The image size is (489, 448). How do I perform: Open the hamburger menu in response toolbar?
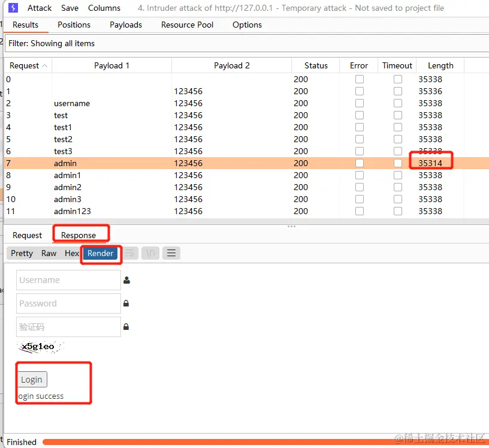171,253
